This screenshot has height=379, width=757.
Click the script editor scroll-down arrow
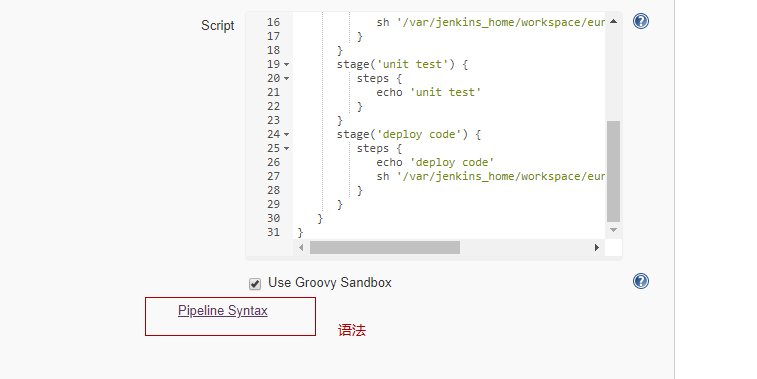tap(613, 230)
